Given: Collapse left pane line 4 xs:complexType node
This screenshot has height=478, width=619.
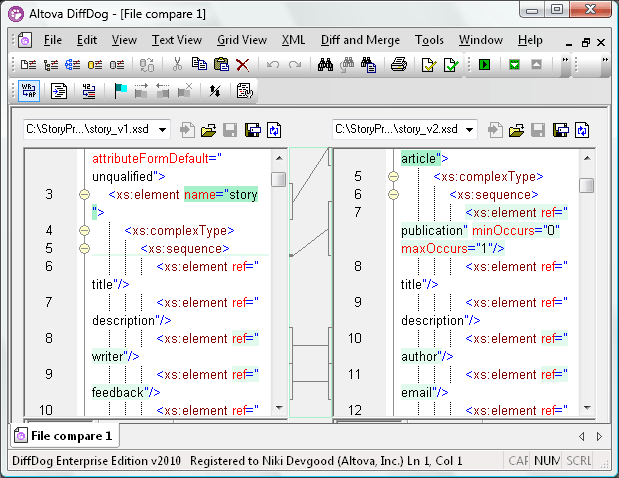Looking at the screenshot, I should point(84,231).
